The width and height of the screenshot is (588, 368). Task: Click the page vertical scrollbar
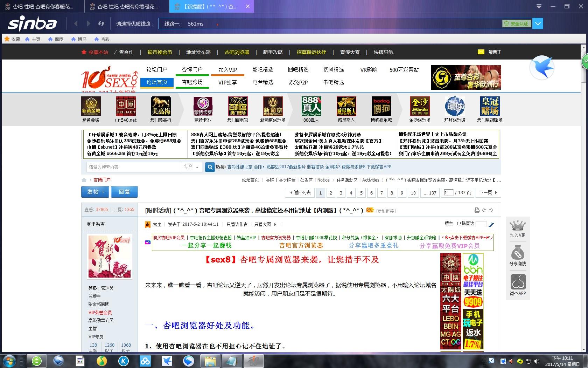pos(583,197)
